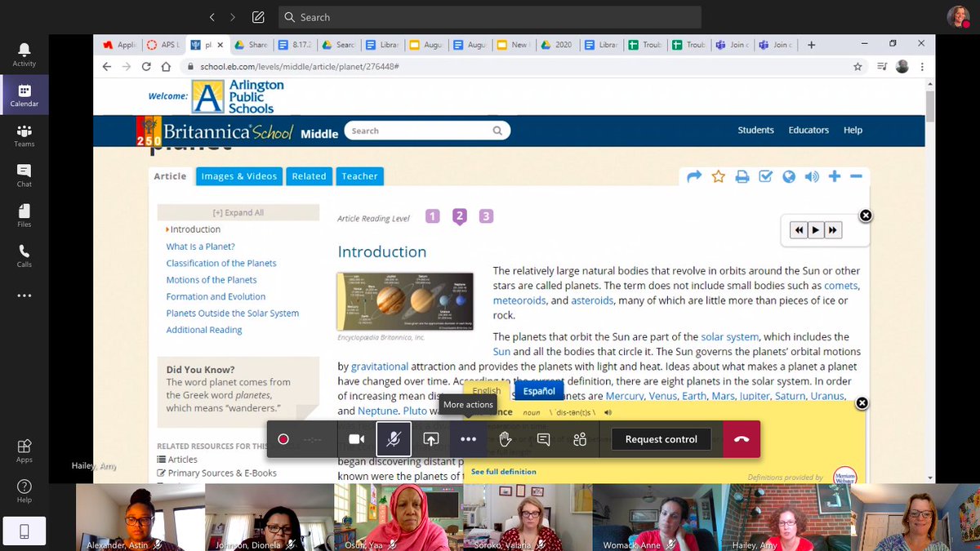Viewport: 980px width, 551px height.
Task: Open More actions ellipsis menu
Action: [468, 439]
